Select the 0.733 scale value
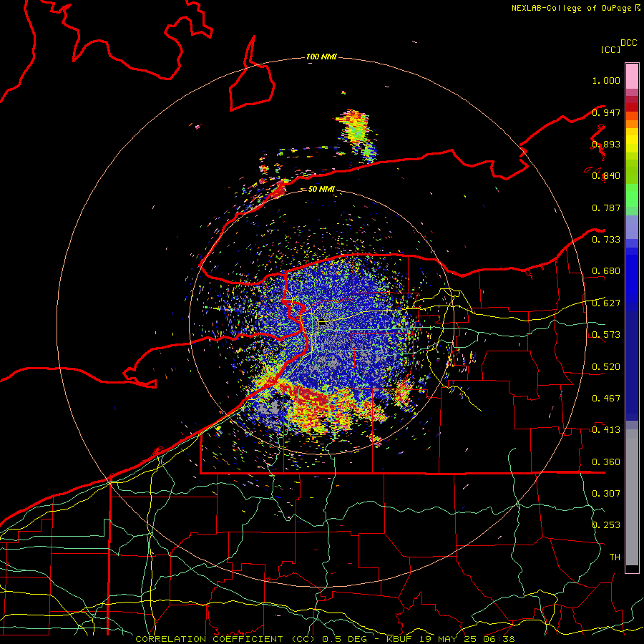644x644 pixels. 606,240
